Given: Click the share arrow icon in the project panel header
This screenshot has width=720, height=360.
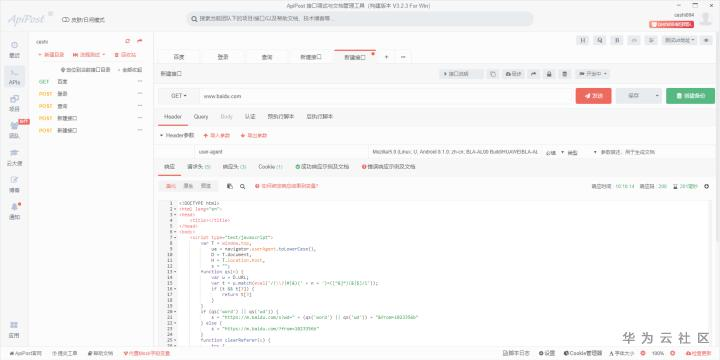Looking at the screenshot, I should 140,41.
